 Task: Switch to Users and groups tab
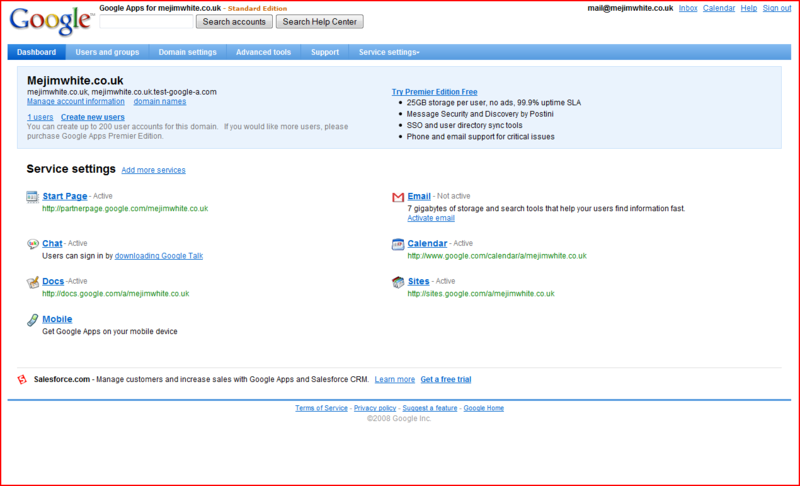click(107, 52)
